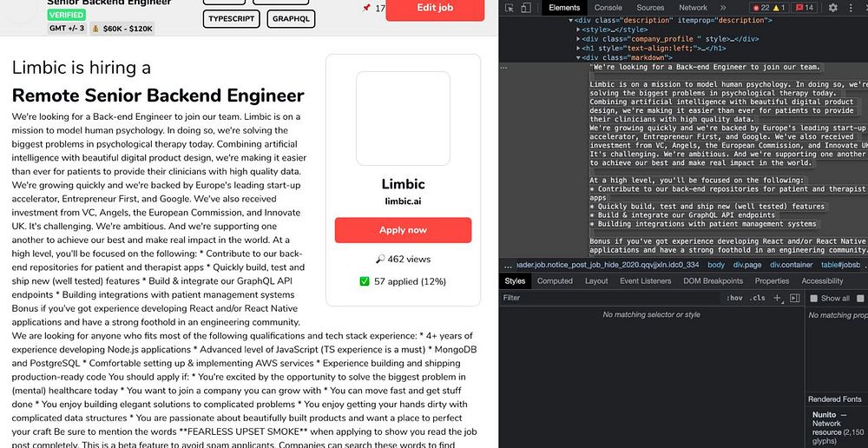Switch to the Console tab
Screen dimensions: 868x448
click(x=608, y=8)
